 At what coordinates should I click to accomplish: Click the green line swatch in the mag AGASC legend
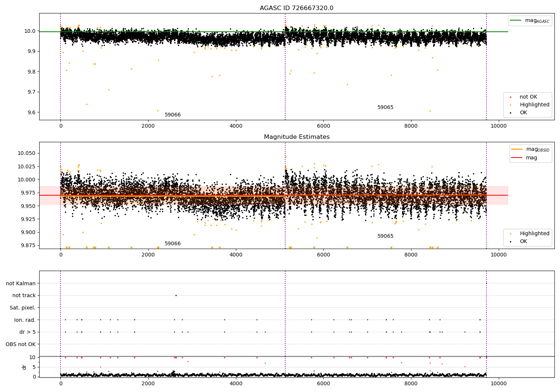(x=516, y=21)
